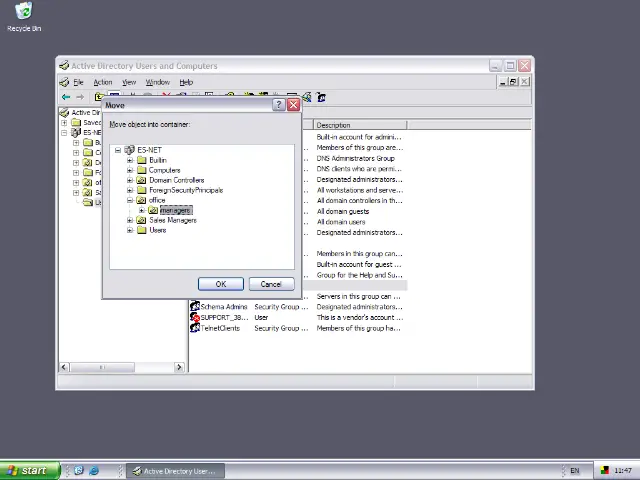
Task: Collapse the ES-NET node in Move dialog
Action: tap(118, 150)
